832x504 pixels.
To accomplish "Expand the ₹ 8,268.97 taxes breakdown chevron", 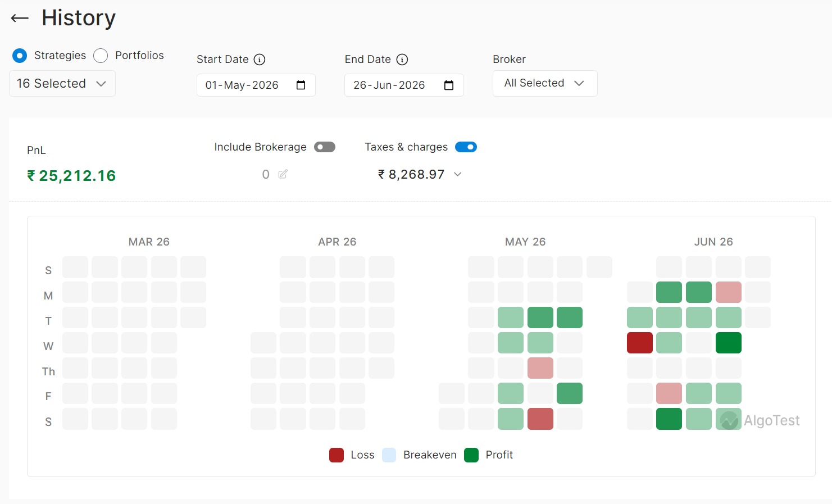I will click(458, 174).
